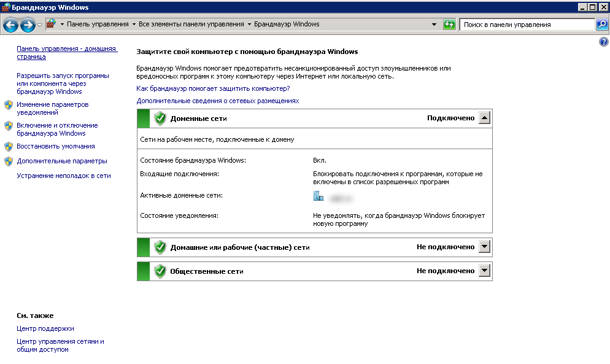610x364 pixels.
Task: Click Домашние или рабочие (частные) сети title
Action: tap(240, 247)
